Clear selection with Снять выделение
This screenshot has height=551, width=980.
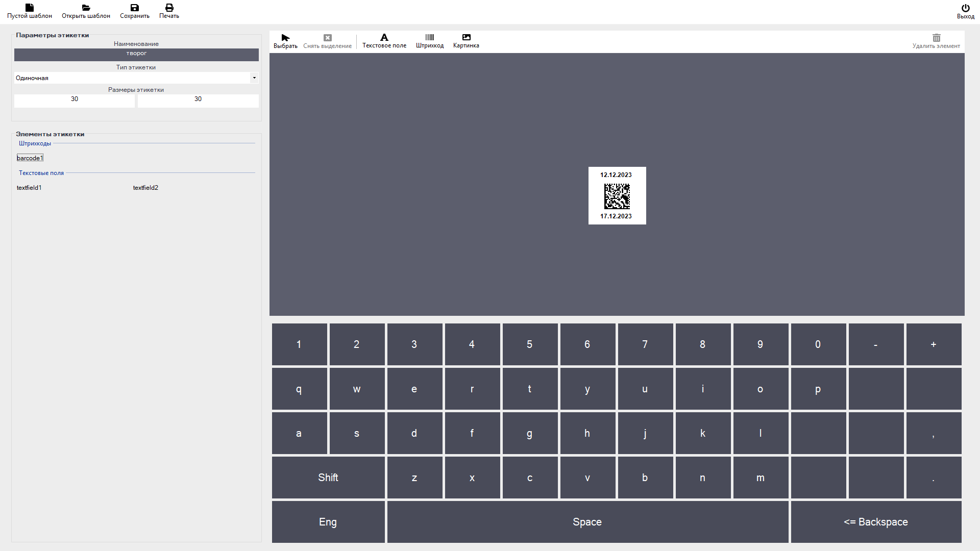[327, 41]
